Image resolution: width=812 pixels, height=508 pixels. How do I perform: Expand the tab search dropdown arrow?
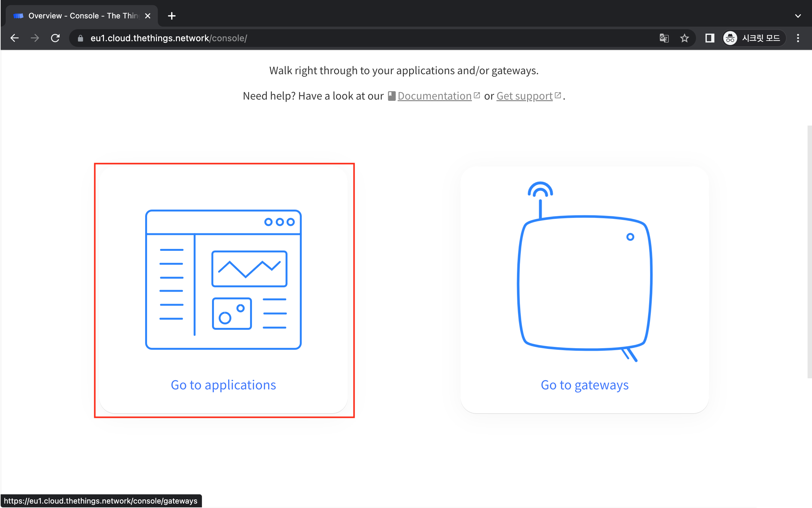798,16
